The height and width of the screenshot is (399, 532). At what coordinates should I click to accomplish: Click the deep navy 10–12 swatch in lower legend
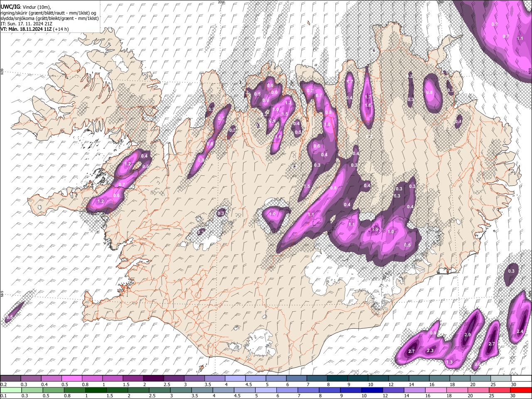point(372,390)
